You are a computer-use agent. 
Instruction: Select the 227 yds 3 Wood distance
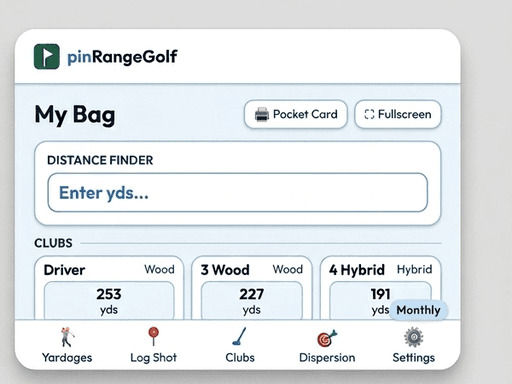(252, 301)
